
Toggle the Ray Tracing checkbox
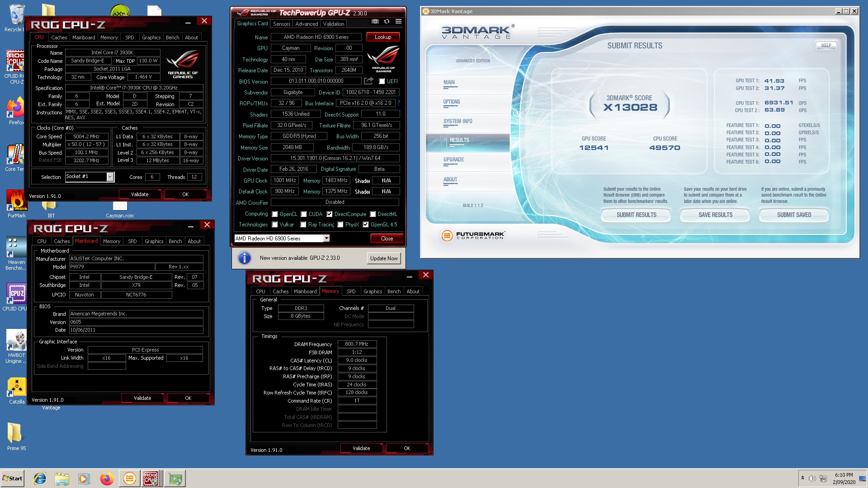[303, 225]
